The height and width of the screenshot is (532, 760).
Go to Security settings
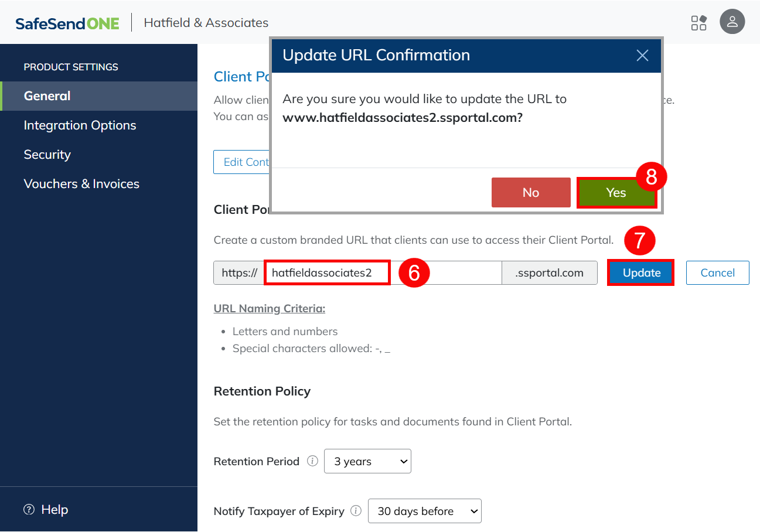pyautogui.click(x=47, y=155)
